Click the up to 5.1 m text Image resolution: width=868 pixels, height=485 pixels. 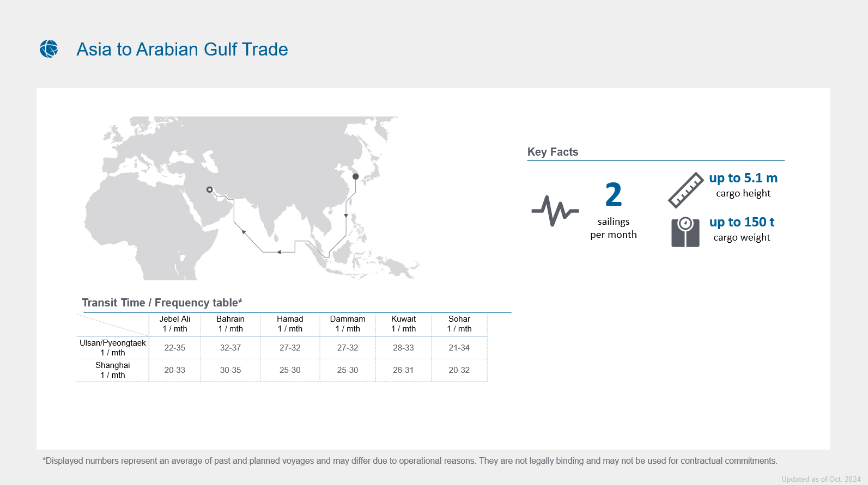(x=743, y=178)
